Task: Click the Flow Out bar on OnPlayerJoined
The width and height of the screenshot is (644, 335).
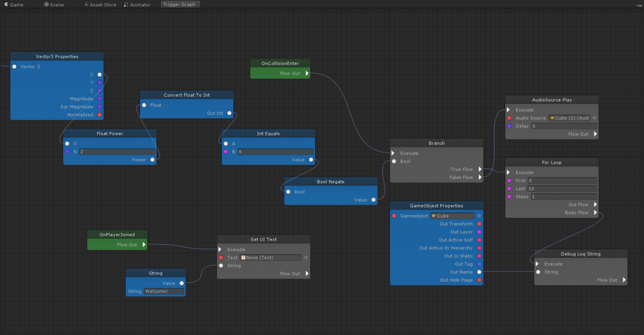Action: pos(127,244)
